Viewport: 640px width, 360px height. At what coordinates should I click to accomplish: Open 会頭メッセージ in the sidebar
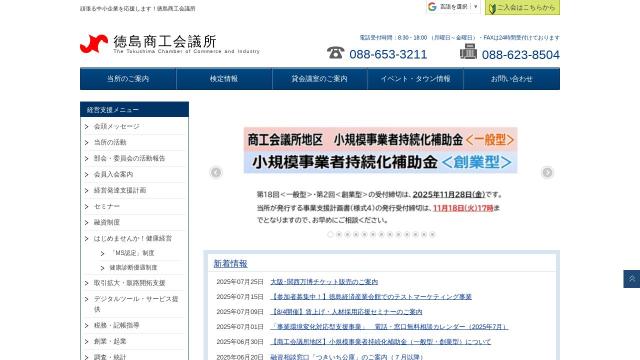point(117,127)
